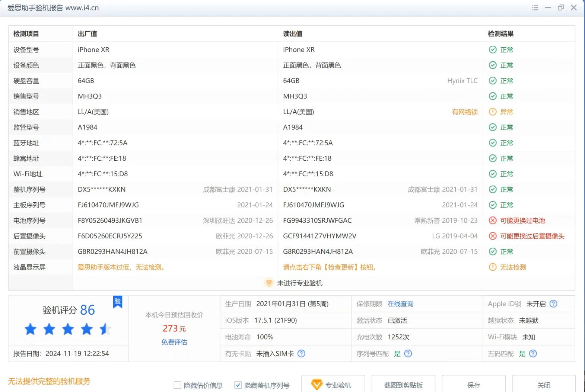
Task: Click the 请点击右下角【检查更新】按钮 message
Action: click(330, 267)
